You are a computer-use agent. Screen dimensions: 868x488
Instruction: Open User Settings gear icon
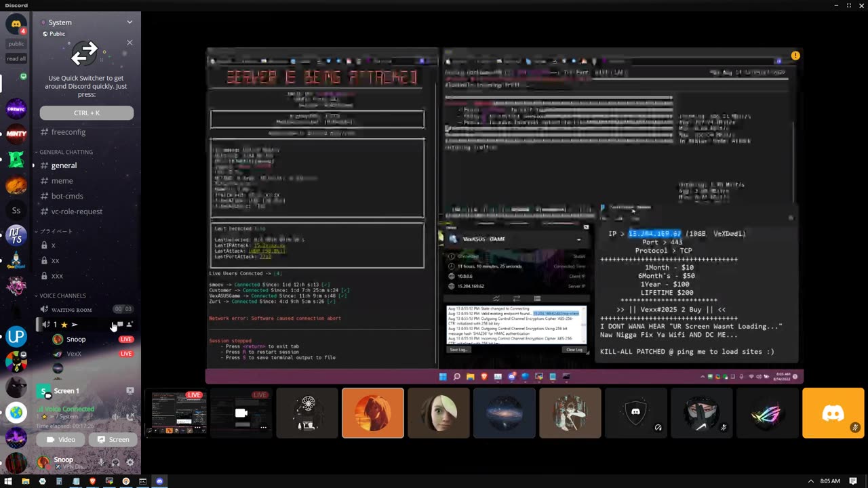130,463
